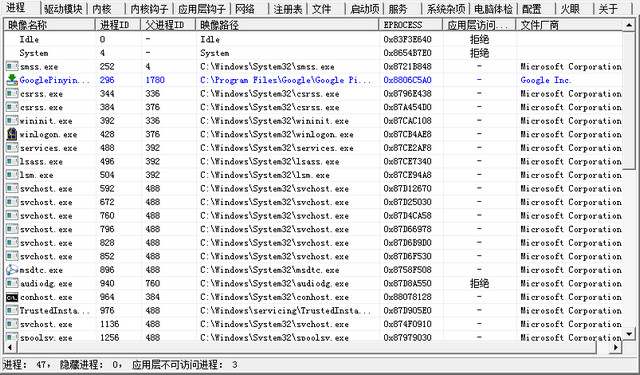Open the 系统杂项 tab
This screenshot has height=375, width=640.
click(446, 9)
